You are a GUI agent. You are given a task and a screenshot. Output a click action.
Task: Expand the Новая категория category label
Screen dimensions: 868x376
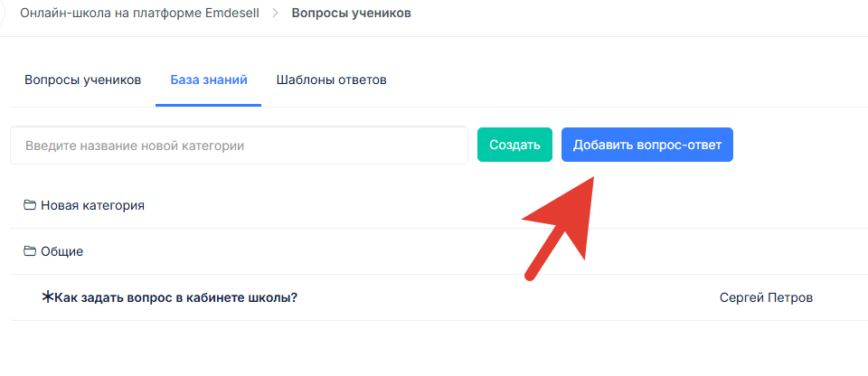pyautogui.click(x=92, y=205)
